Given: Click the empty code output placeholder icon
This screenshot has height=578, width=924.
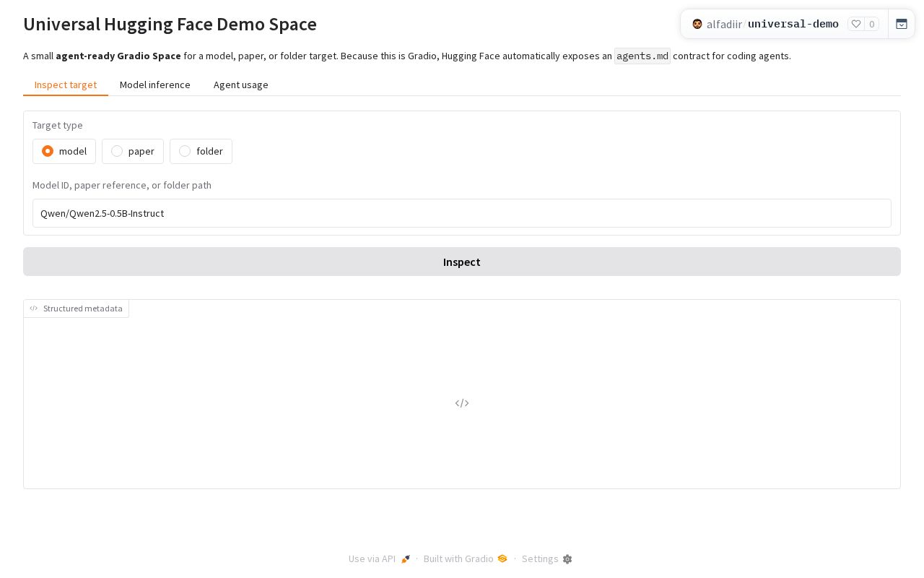Looking at the screenshot, I should coord(462,403).
